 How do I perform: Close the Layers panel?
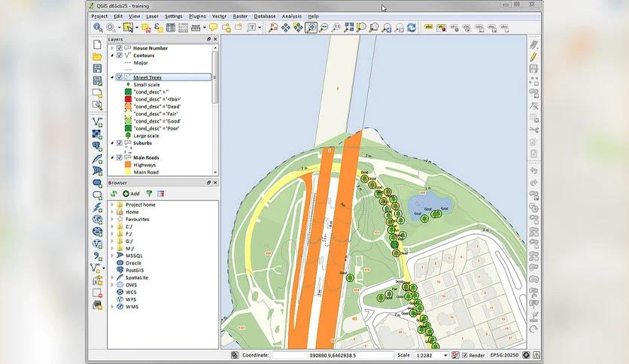[215, 39]
